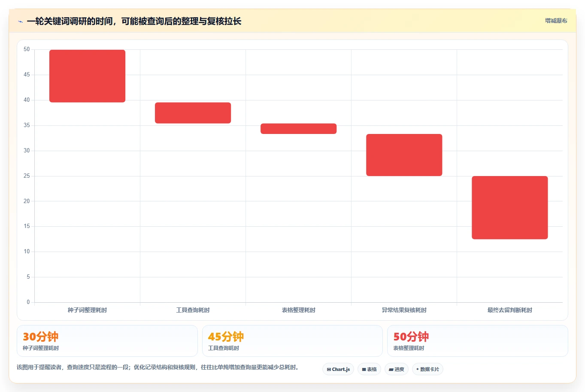Click the x-axis label 种子词整理耗时
This screenshot has height=392, width=585.
[87, 310]
